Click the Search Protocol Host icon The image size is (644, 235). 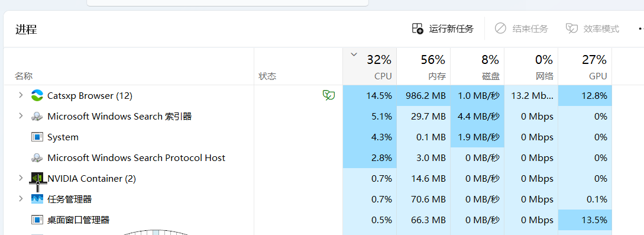[37, 158]
